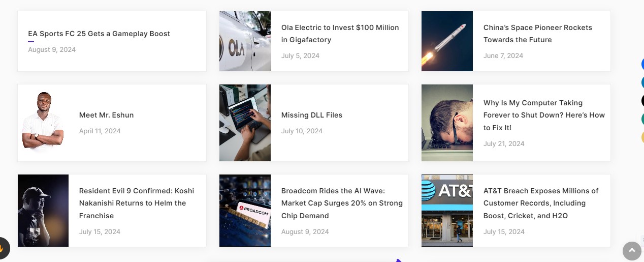644x262 pixels.
Task: Click the flame icon at the bottom left
Action: tap(3, 249)
